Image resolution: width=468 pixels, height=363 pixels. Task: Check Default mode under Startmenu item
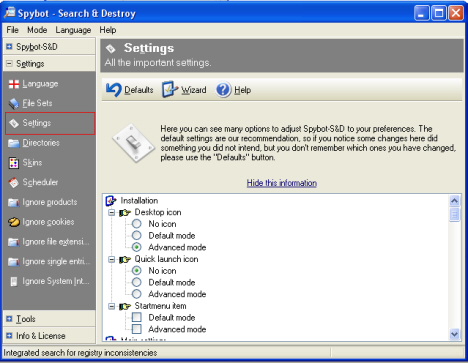[137, 317]
